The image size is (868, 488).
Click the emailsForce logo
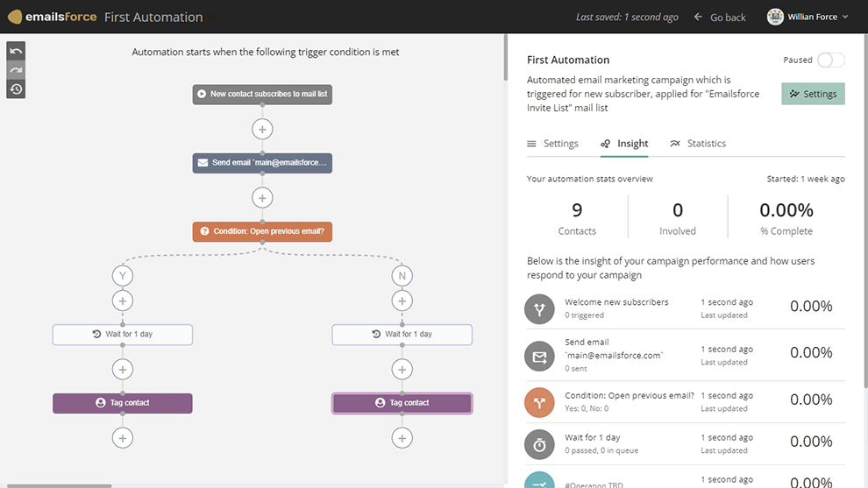pyautogui.click(x=52, y=17)
